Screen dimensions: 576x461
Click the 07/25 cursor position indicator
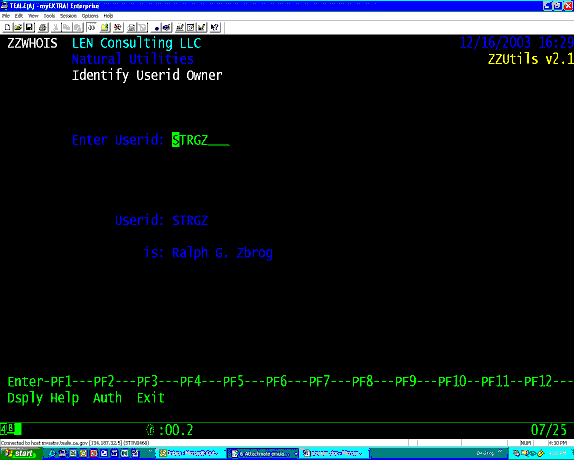549,430
